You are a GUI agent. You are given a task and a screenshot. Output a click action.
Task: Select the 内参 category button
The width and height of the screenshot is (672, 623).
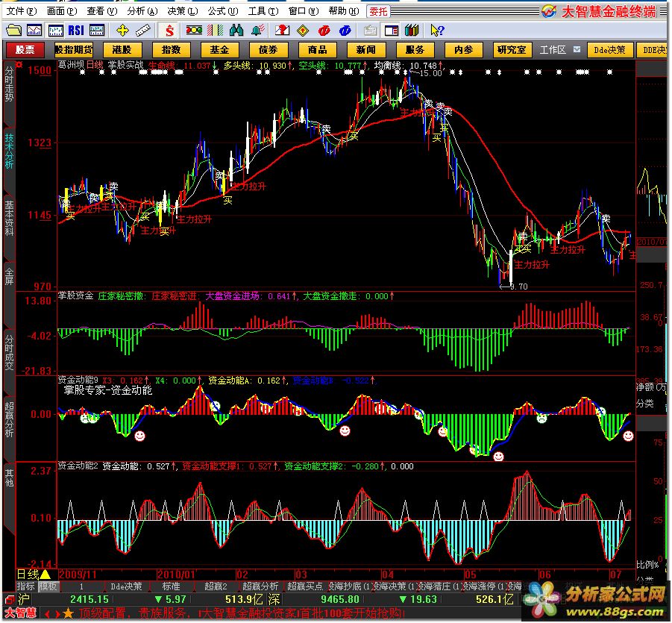pos(464,50)
